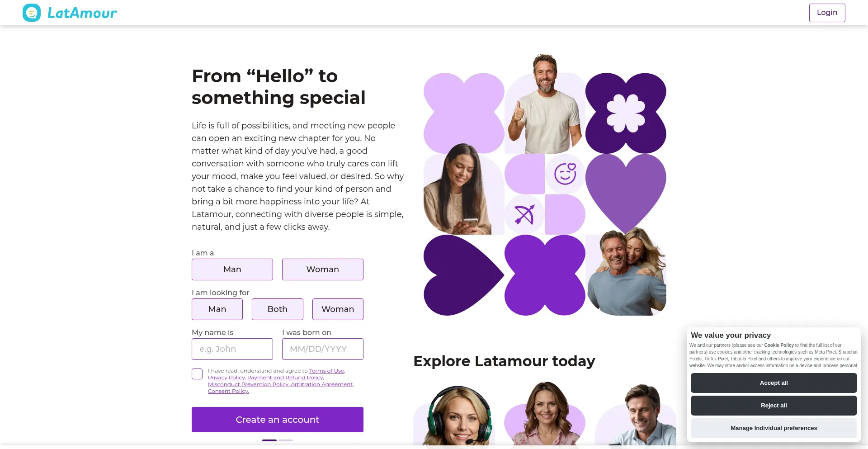Open the Login button

(x=827, y=13)
